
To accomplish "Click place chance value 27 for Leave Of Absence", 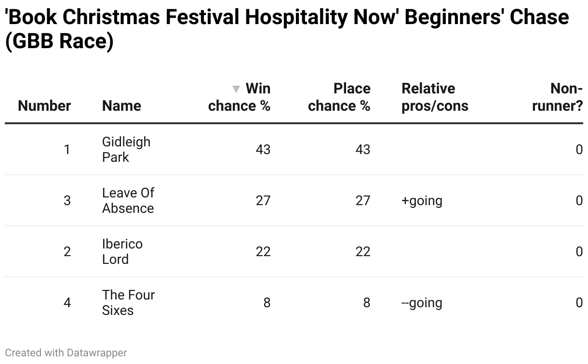I will (x=362, y=201).
